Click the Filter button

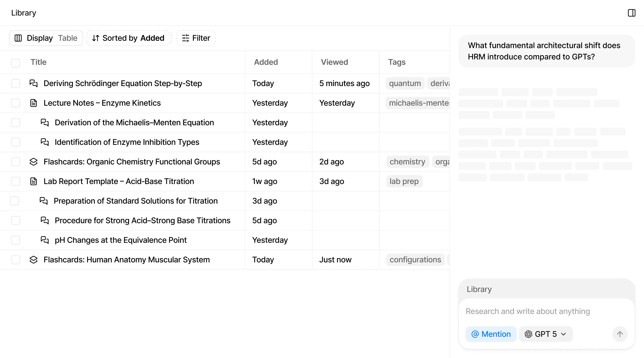(196, 38)
